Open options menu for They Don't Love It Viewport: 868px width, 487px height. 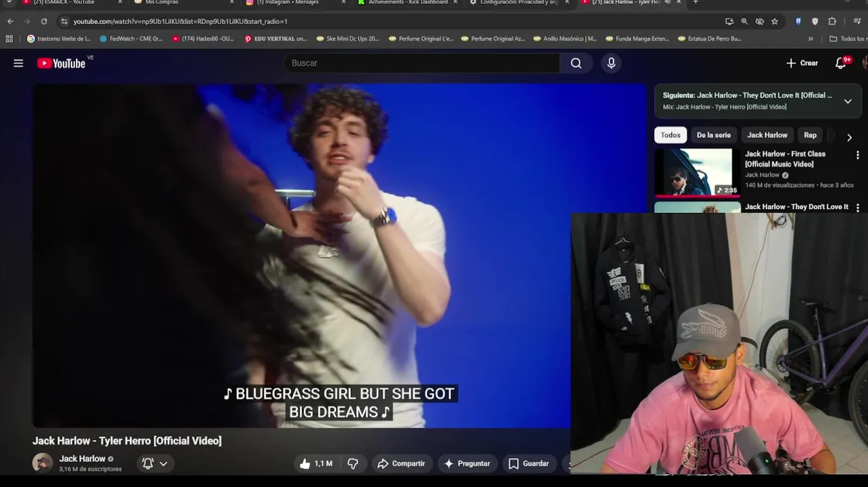coord(858,208)
